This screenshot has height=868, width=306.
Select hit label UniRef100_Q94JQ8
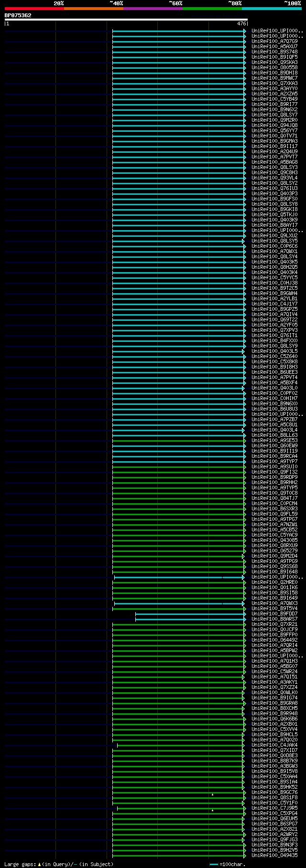[x=274, y=126]
